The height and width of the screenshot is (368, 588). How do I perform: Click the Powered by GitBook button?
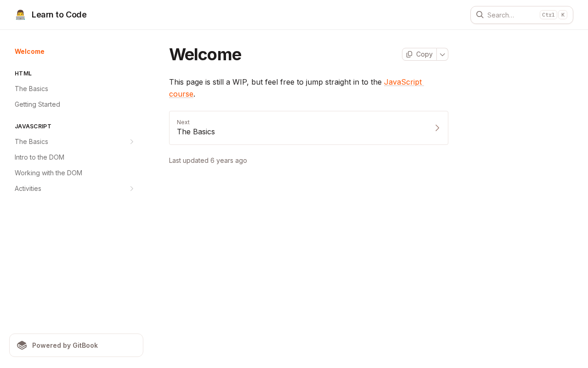(76, 345)
